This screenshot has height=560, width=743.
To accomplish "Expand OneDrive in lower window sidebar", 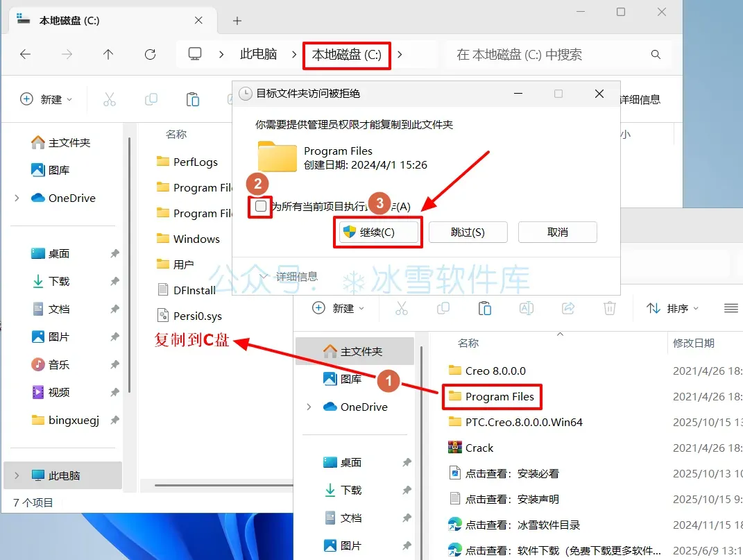I will pyautogui.click(x=309, y=407).
